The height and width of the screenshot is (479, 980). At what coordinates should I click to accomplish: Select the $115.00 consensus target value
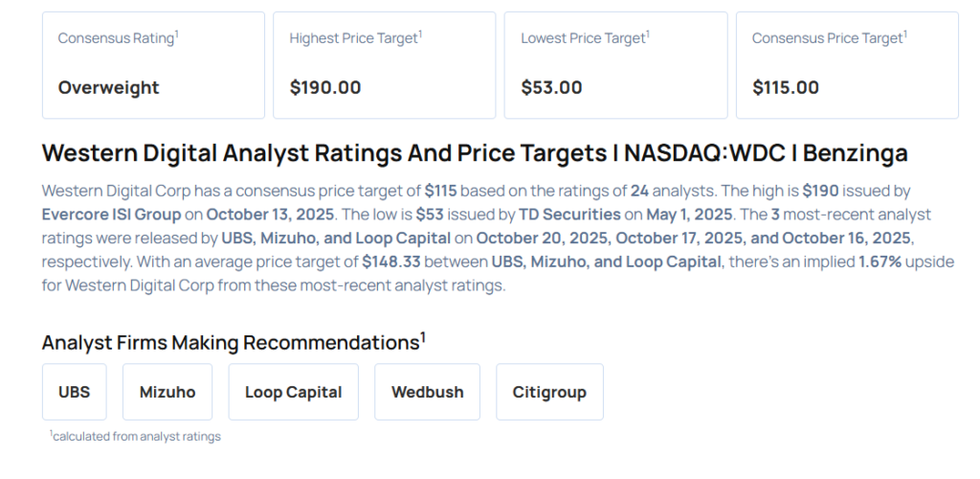click(x=786, y=87)
